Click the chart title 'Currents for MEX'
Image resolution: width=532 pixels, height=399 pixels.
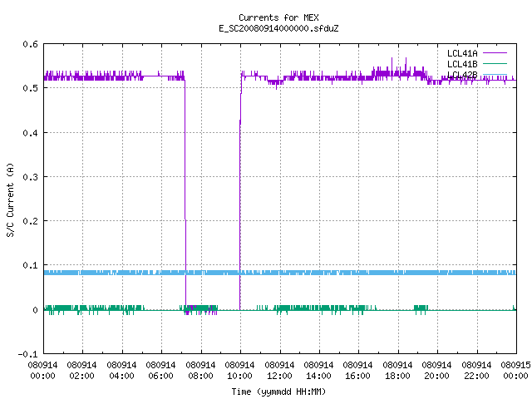click(278, 17)
